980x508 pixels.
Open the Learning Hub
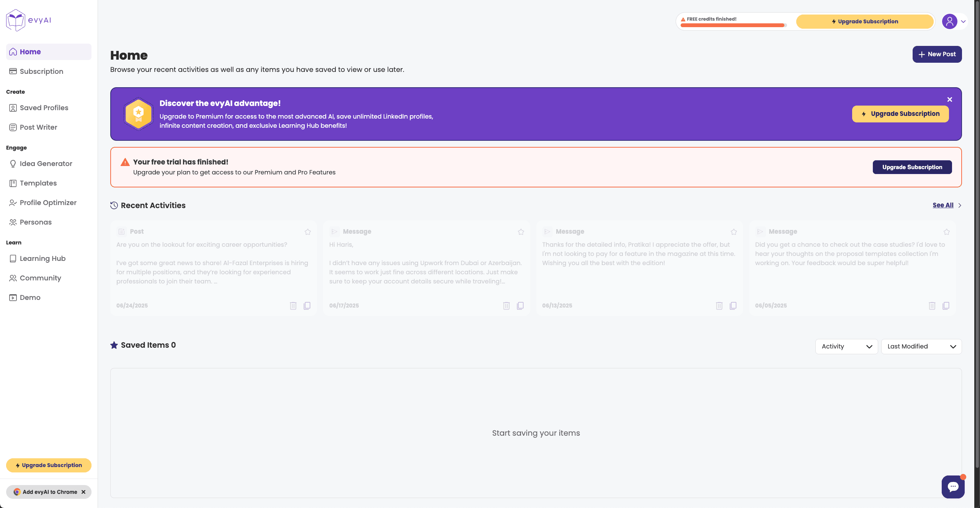(42, 258)
